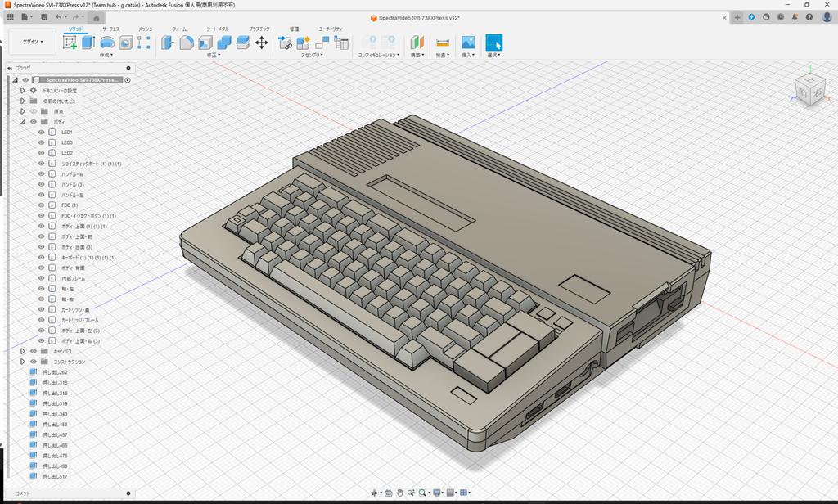Select the 選択 (Select) arrow tool icon

click(494, 41)
